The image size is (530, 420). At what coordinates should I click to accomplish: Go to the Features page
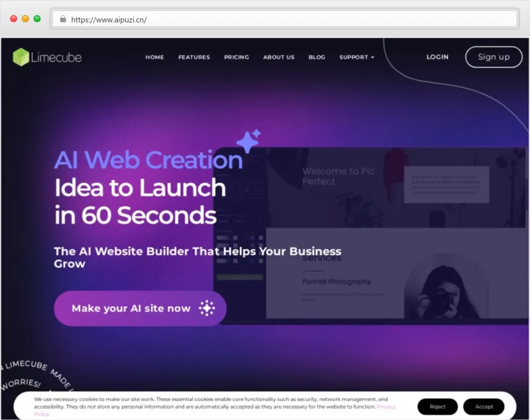tap(194, 57)
